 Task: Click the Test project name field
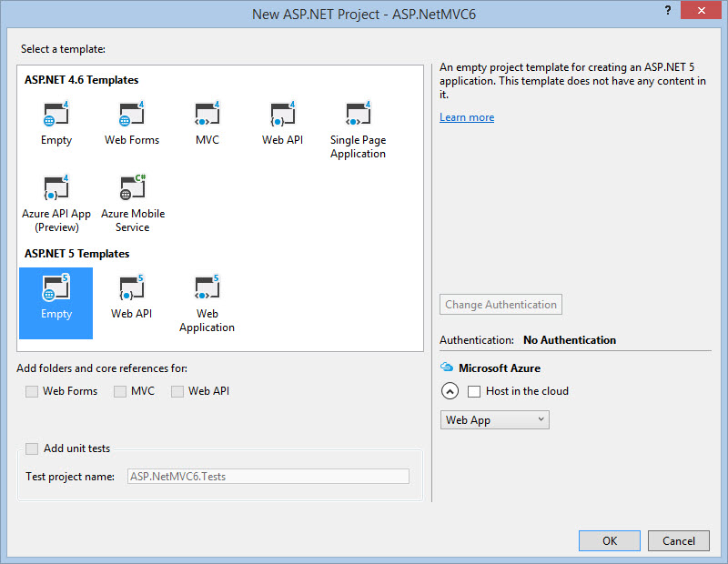point(268,477)
